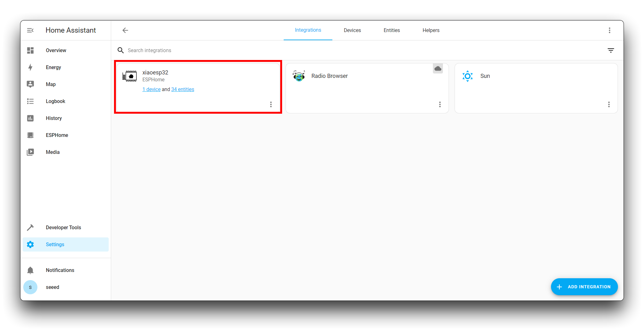
Task: Click the 1 device link
Action: 151,89
